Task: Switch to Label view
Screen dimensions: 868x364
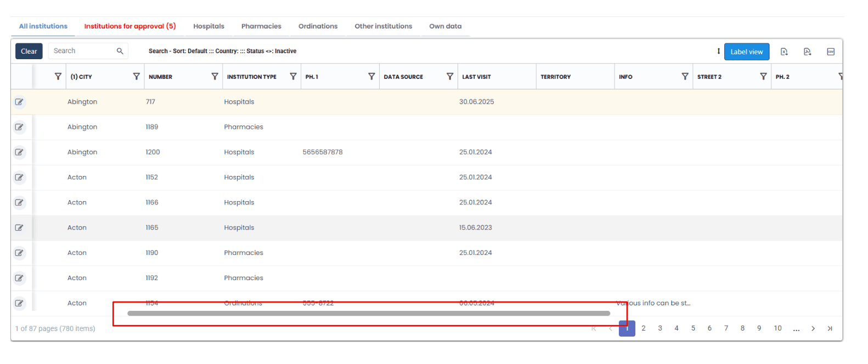Action: (746, 52)
